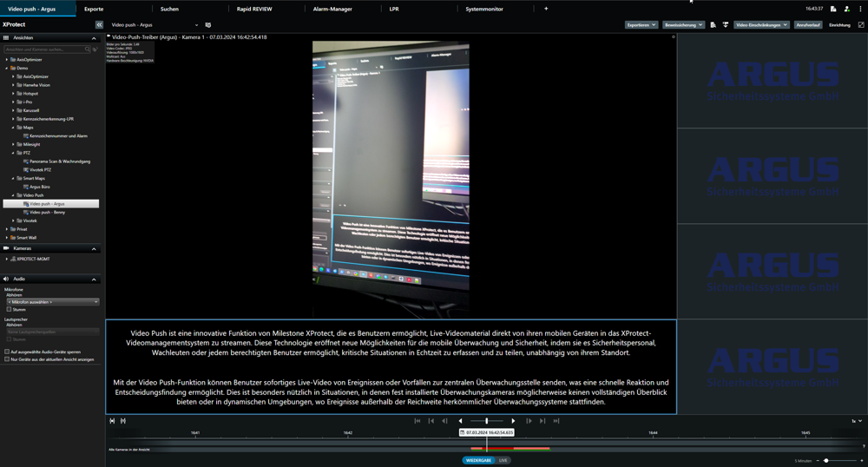
Task: Open the Exportieren dropdown button
Action: point(641,25)
